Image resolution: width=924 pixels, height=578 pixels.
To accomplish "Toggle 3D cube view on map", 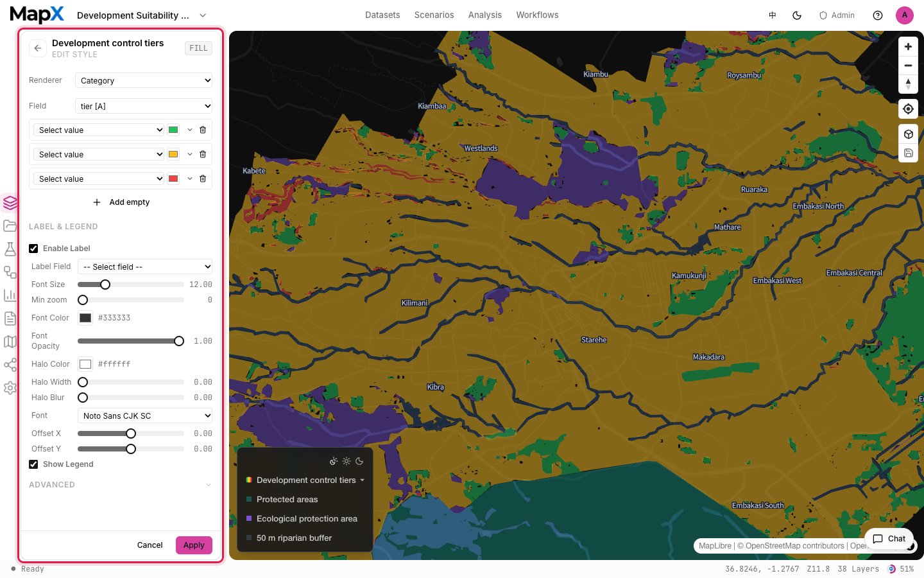I will point(908,134).
